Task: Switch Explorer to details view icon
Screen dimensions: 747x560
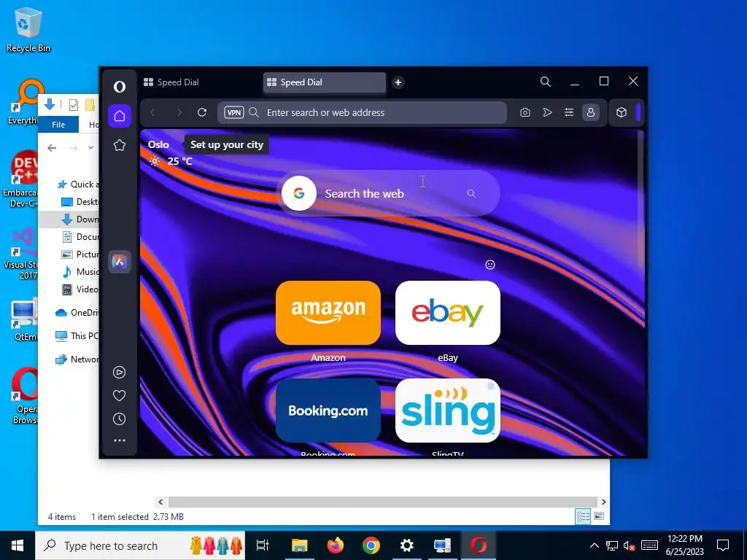Action: pyautogui.click(x=583, y=517)
